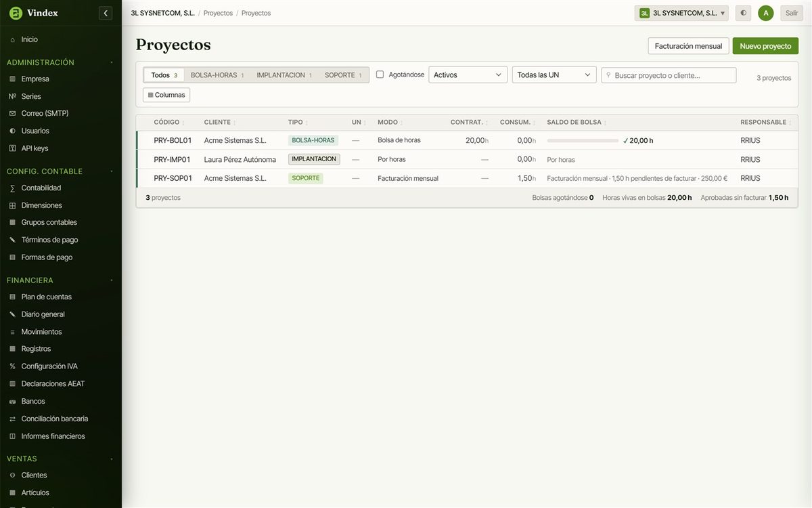Select the IMPLANTACION filter tab
The width and height of the screenshot is (812, 508).
[x=284, y=75]
